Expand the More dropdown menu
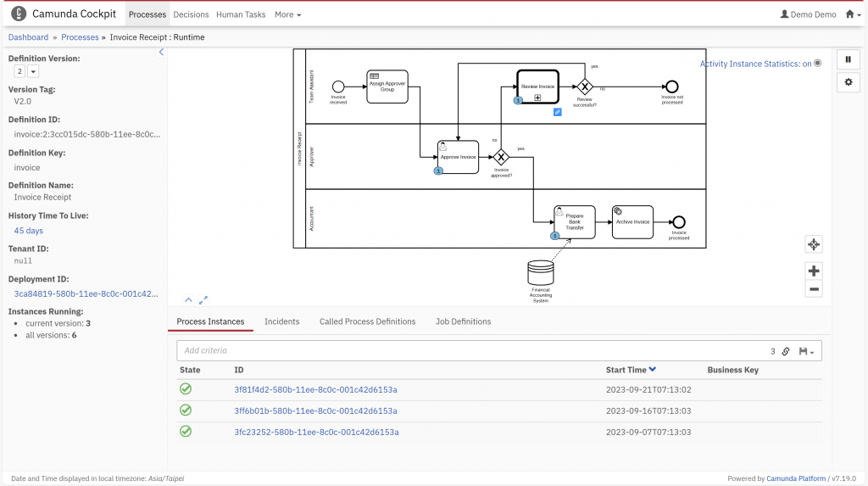This screenshot has height=486, width=868. pyautogui.click(x=288, y=14)
